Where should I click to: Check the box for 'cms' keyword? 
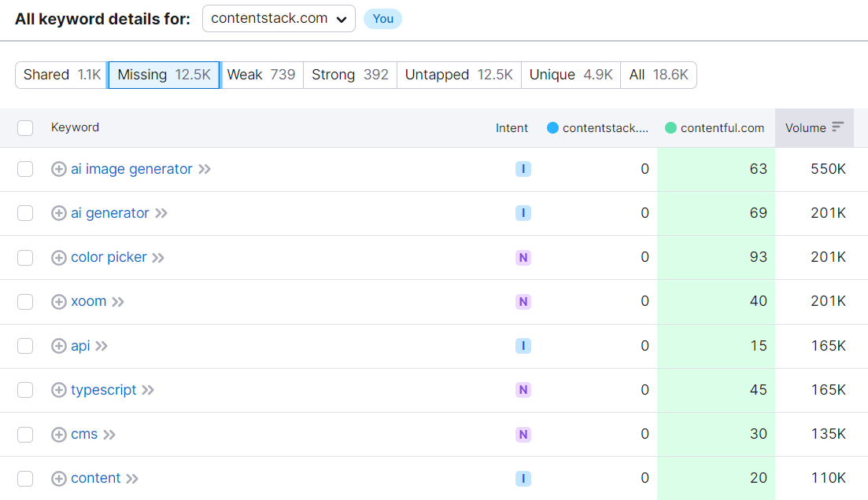[x=25, y=434]
